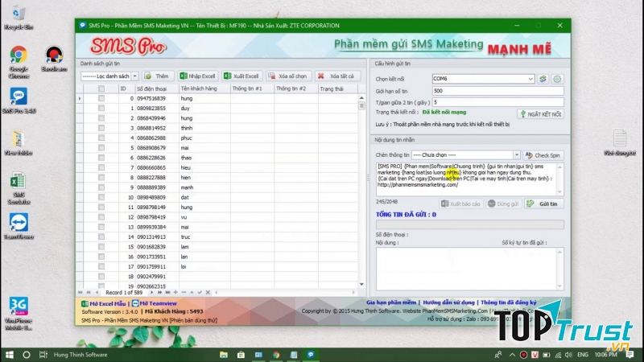Remove all contacts with Xóa tất cả
This screenshot has height=362, width=644.
[336, 76]
